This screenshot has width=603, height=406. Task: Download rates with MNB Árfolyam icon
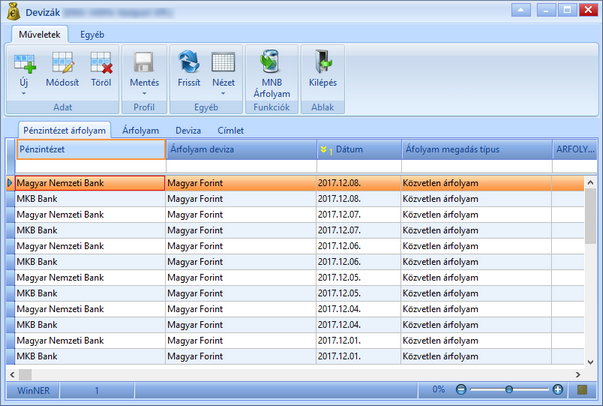(x=270, y=61)
